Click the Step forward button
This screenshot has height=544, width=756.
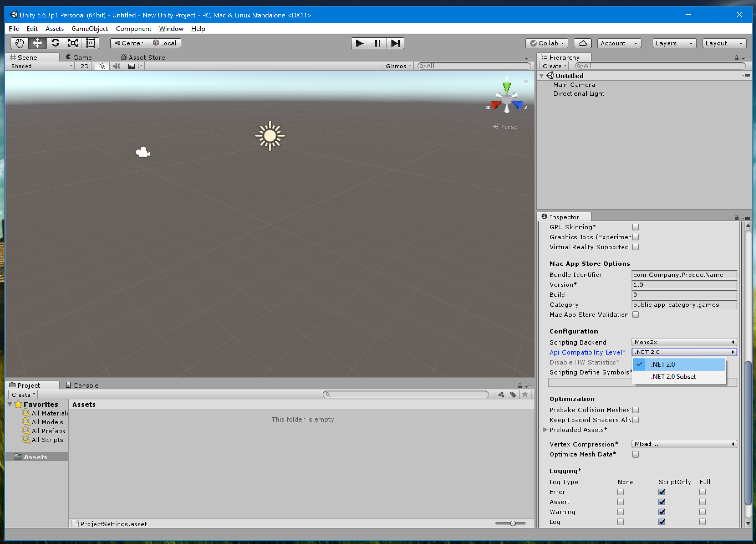[395, 43]
